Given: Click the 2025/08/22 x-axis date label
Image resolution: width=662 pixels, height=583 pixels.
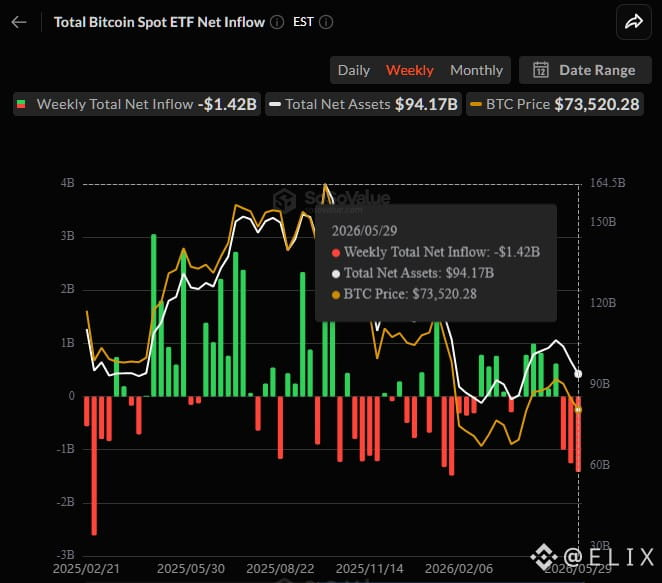Looking at the screenshot, I should pos(280,569).
